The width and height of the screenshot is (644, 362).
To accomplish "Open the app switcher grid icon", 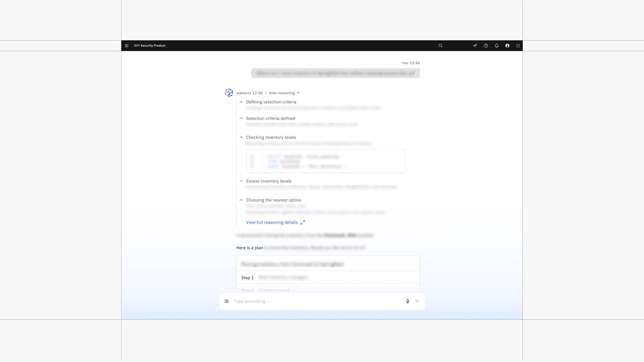I will tap(518, 46).
